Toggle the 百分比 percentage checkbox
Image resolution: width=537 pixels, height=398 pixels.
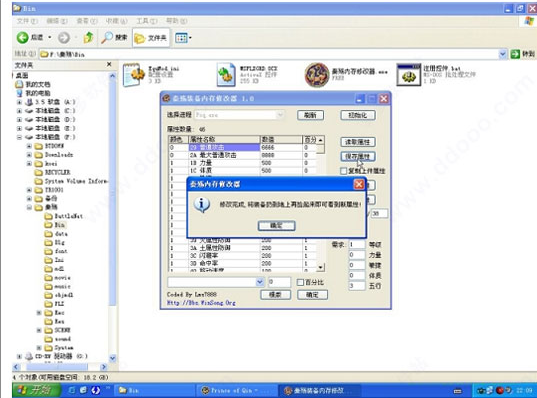click(x=300, y=282)
